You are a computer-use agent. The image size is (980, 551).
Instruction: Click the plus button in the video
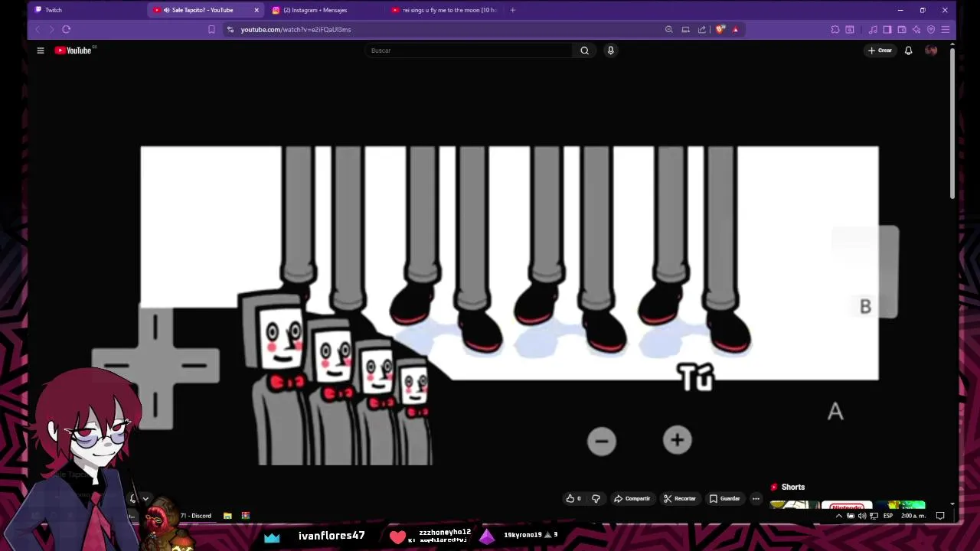[677, 440]
